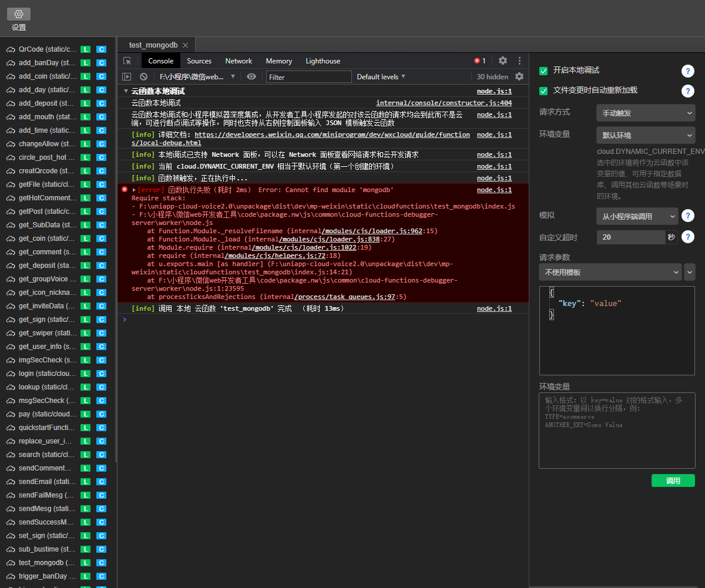The width and height of the screenshot is (705, 588).
Task: Open node.js:1 link on the error row
Action: [494, 190]
